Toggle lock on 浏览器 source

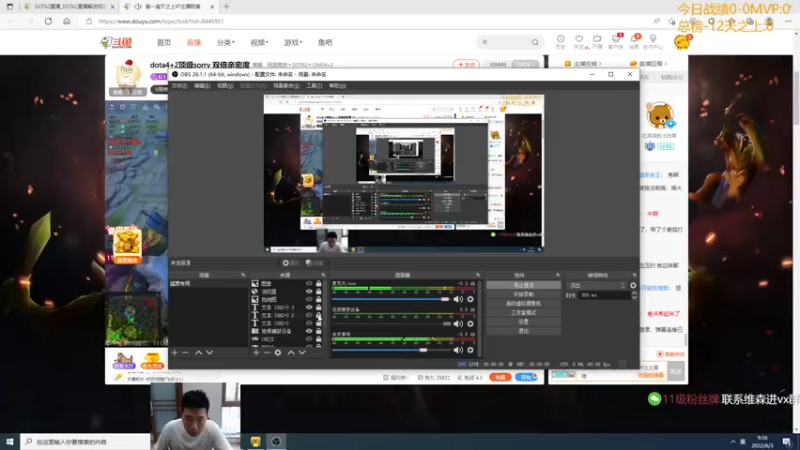tap(318, 291)
